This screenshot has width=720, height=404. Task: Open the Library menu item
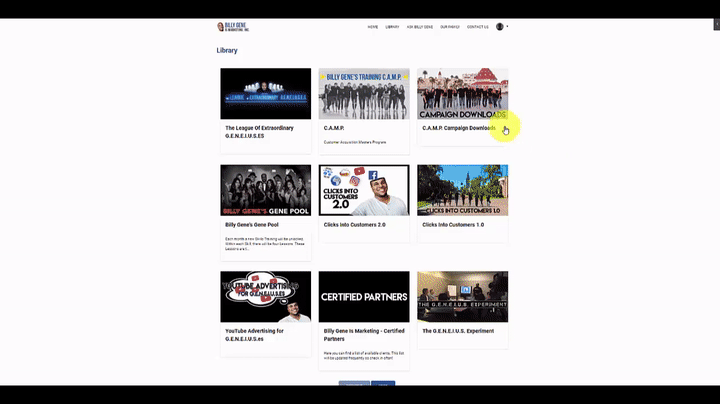point(392,27)
